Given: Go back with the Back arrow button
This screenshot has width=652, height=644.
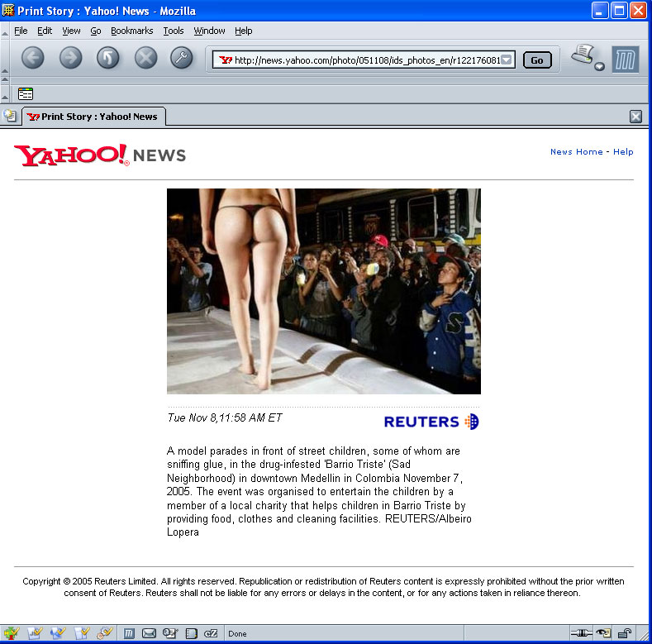Looking at the screenshot, I should coord(32,57).
